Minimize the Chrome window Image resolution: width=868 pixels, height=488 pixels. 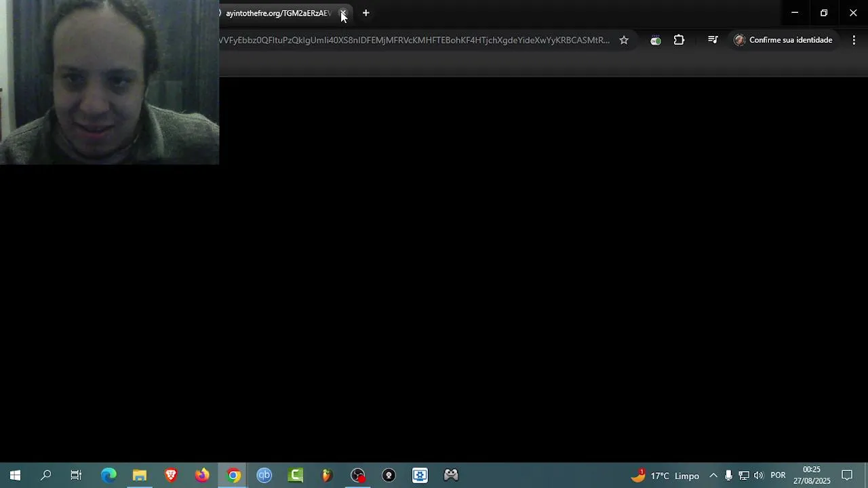pos(795,13)
